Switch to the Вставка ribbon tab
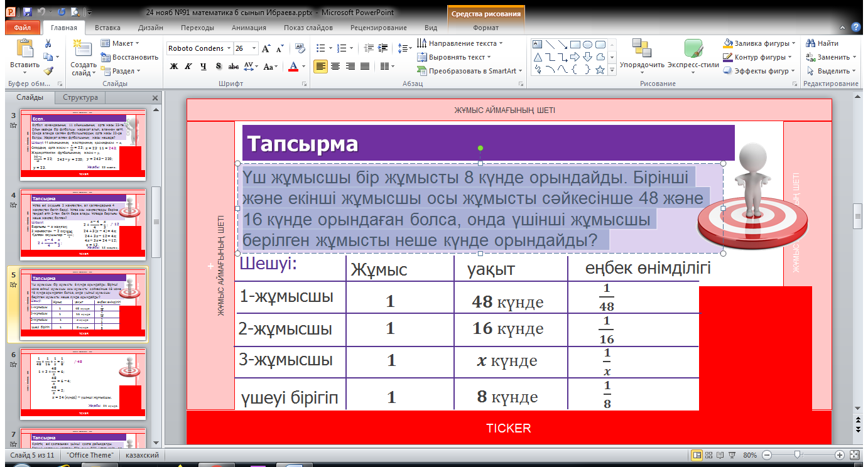 coord(107,28)
